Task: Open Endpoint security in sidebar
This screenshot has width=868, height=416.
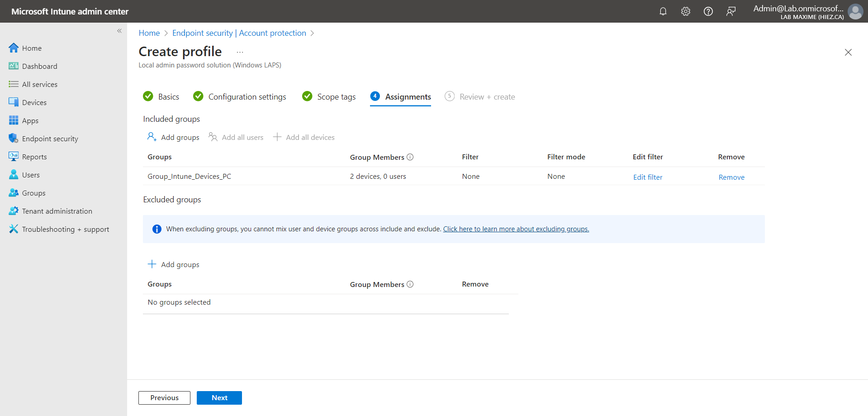Action: click(x=50, y=139)
